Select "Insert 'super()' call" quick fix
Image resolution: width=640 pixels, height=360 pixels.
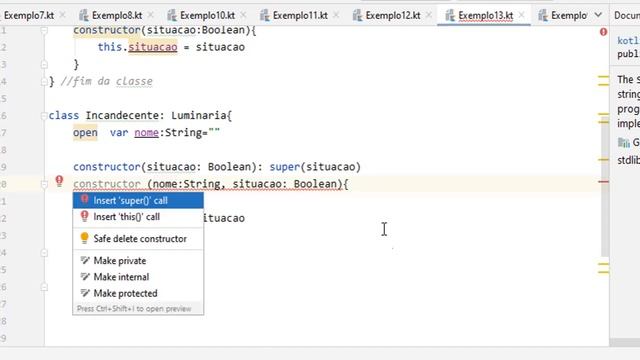[x=138, y=200]
